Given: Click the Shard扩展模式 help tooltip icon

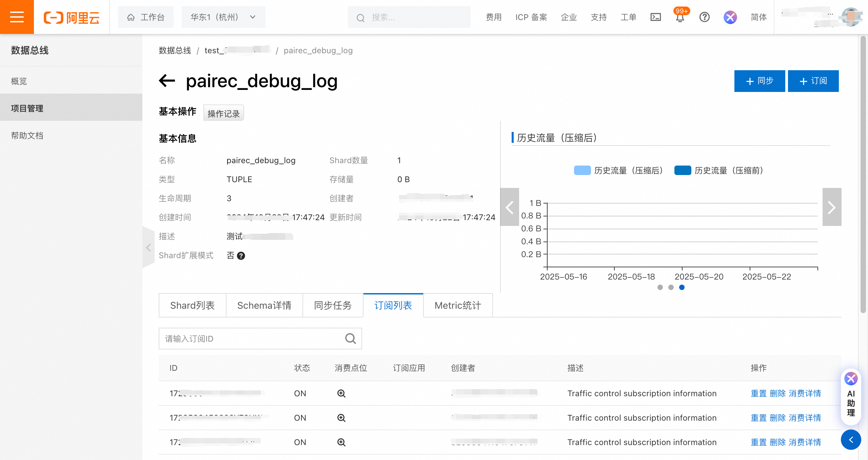Looking at the screenshot, I should point(241,256).
